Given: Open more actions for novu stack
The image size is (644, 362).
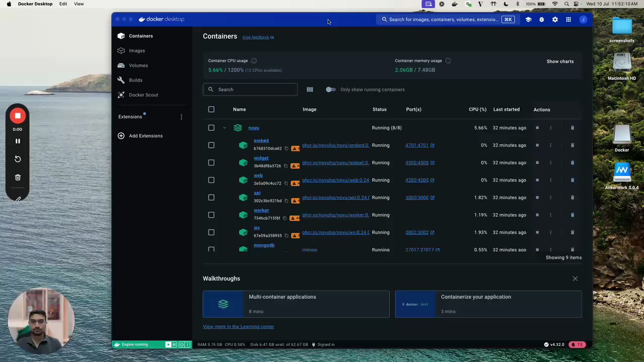Looking at the screenshot, I should click(550, 128).
